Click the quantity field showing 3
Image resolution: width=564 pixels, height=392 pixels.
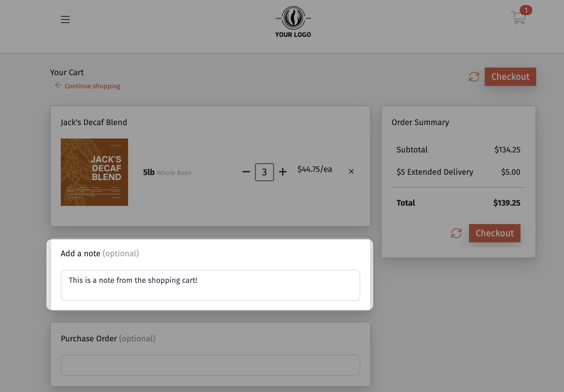click(x=264, y=172)
